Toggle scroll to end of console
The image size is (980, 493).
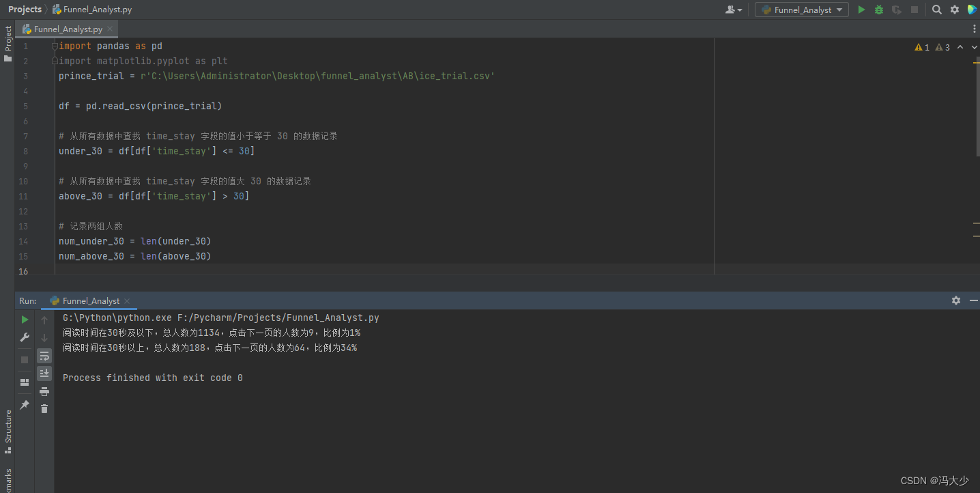coord(44,373)
